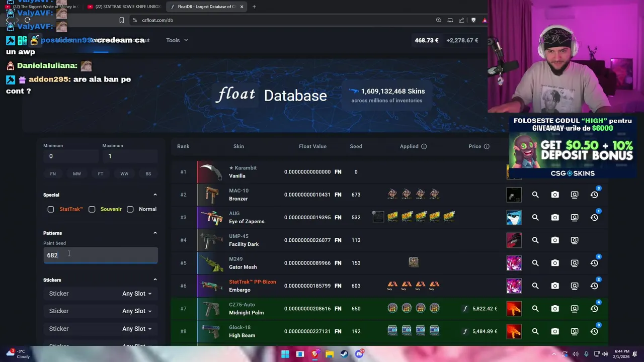The height and width of the screenshot is (362, 644).
Task: Open the camera icon for CZ75-Auto Midnight Palm
Action: click(x=555, y=309)
